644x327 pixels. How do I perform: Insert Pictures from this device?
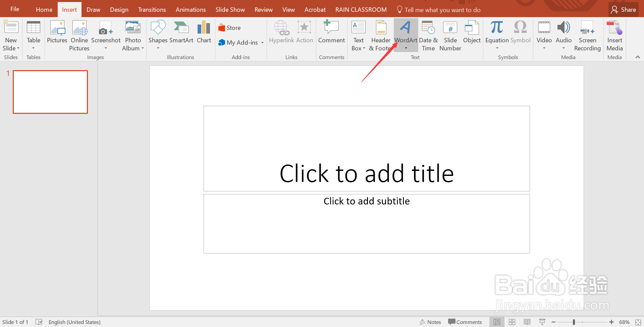pyautogui.click(x=57, y=32)
